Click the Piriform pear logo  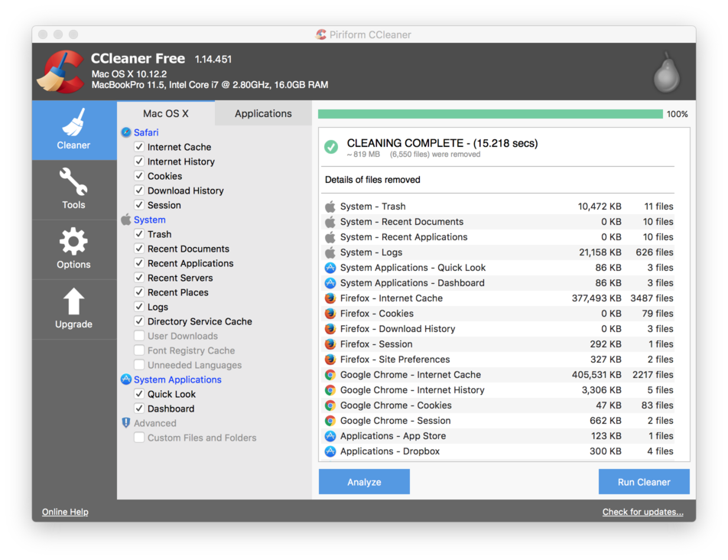[667, 72]
